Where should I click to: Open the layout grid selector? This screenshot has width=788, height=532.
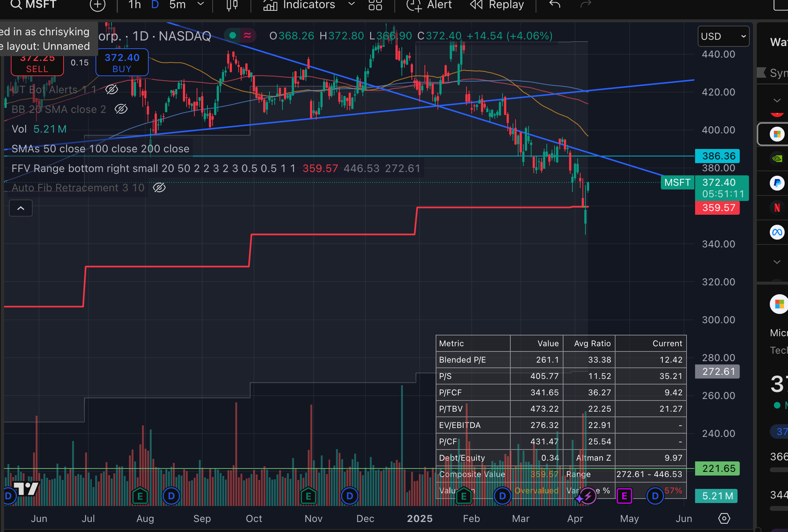point(375,5)
